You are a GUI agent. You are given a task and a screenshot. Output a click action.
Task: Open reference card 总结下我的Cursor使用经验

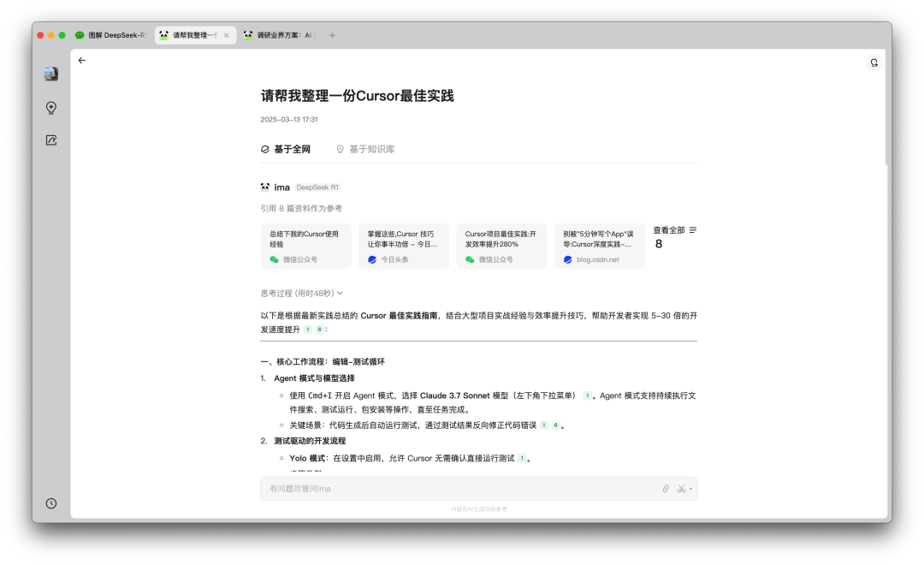[x=305, y=246]
